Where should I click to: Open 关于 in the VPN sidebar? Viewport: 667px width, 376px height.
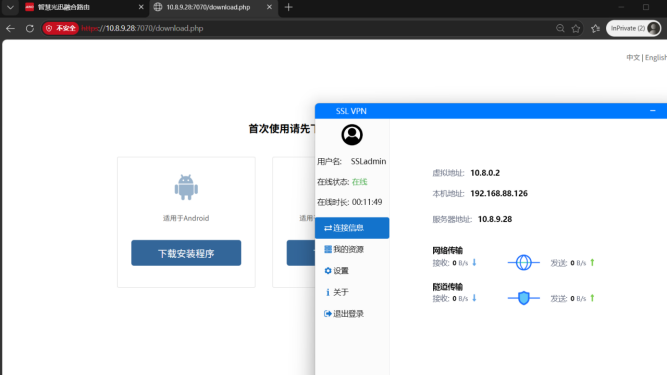pyautogui.click(x=352, y=292)
